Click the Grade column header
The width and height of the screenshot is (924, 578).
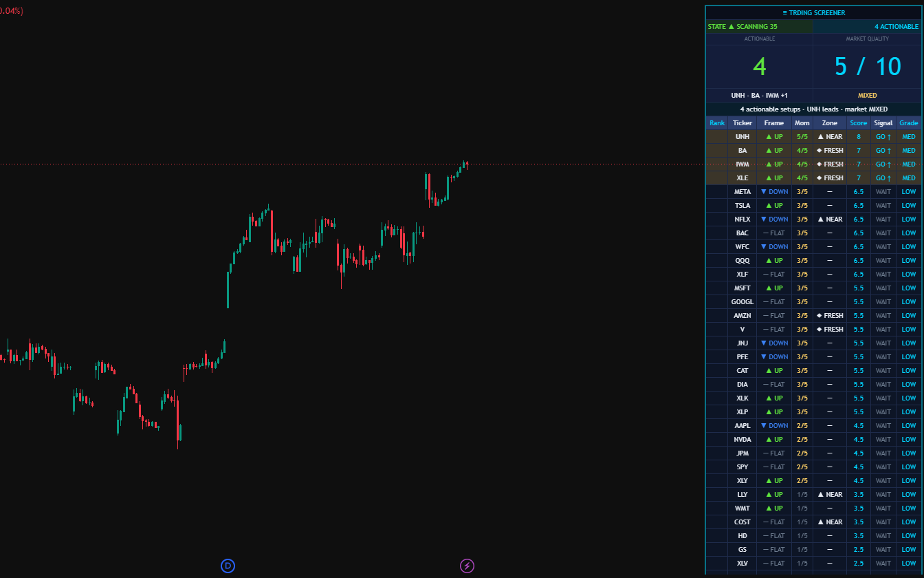pyautogui.click(x=909, y=123)
